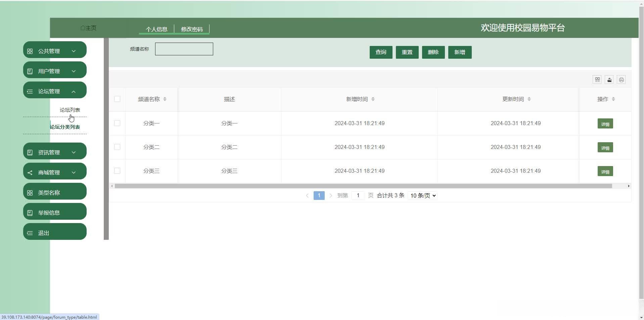This screenshot has width=644, height=320.
Task: Click the 论坛管理 list icon
Action: [x=30, y=92]
